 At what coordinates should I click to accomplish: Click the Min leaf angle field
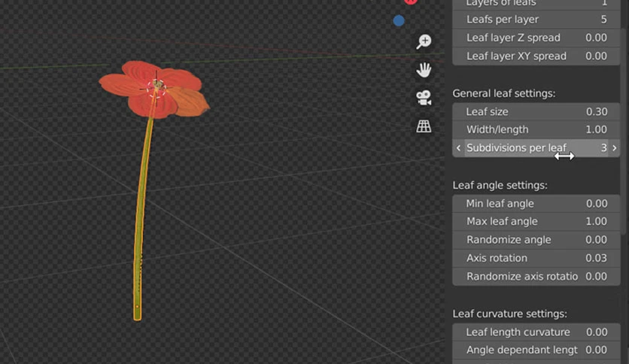pyautogui.click(x=536, y=204)
